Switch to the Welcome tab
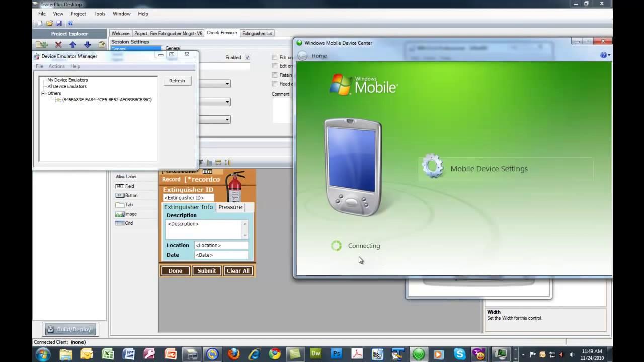 tap(120, 33)
